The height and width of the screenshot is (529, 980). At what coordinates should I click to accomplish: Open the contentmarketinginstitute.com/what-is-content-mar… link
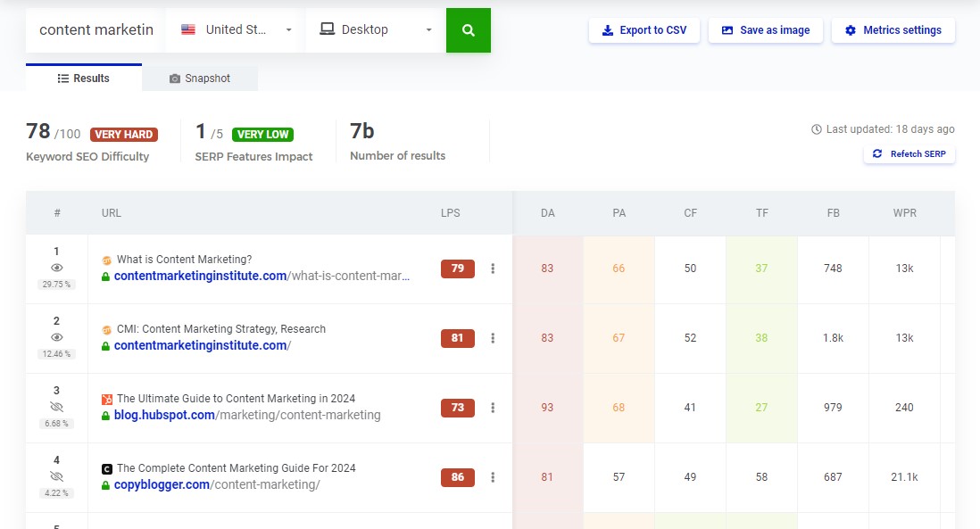262,276
